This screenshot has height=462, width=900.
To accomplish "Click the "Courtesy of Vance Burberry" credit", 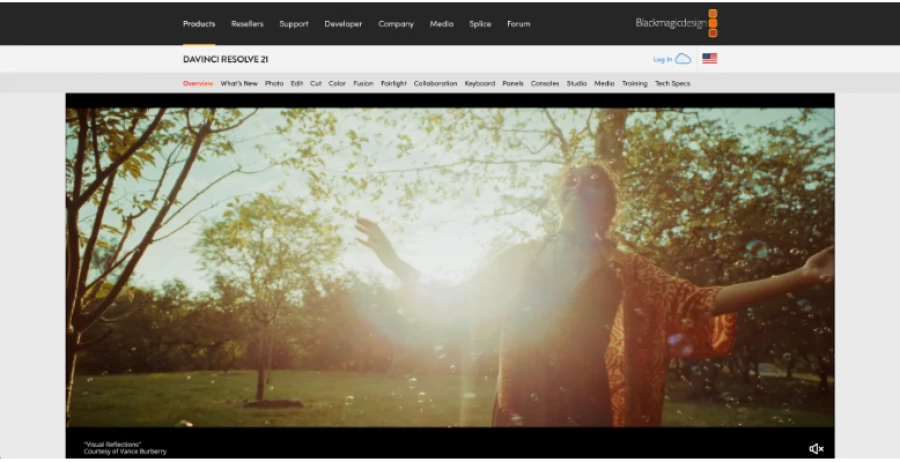I will [125, 451].
